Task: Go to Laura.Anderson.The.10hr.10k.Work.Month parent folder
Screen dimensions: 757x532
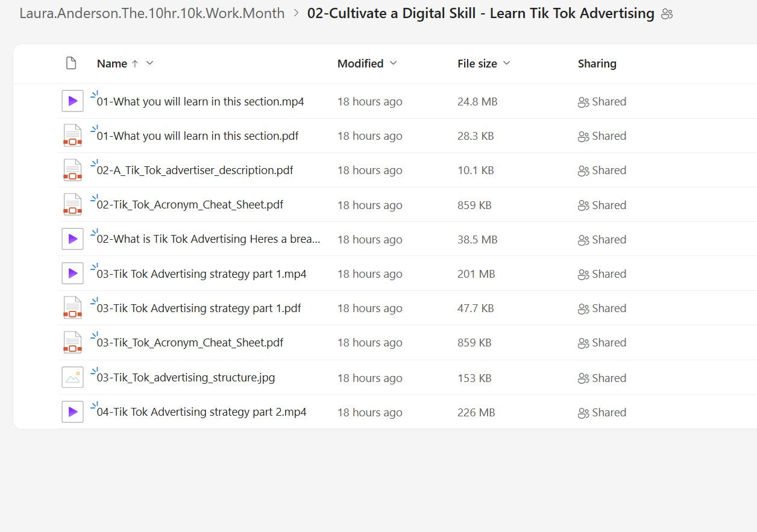Action: 152,13
